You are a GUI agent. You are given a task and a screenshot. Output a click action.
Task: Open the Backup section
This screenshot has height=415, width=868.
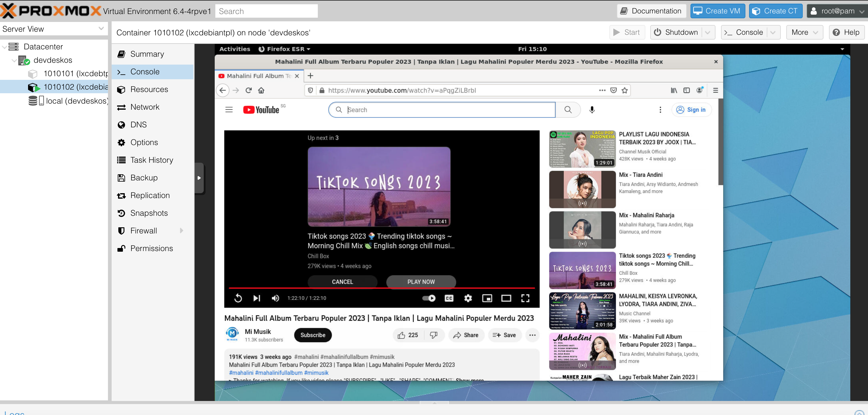click(152, 178)
